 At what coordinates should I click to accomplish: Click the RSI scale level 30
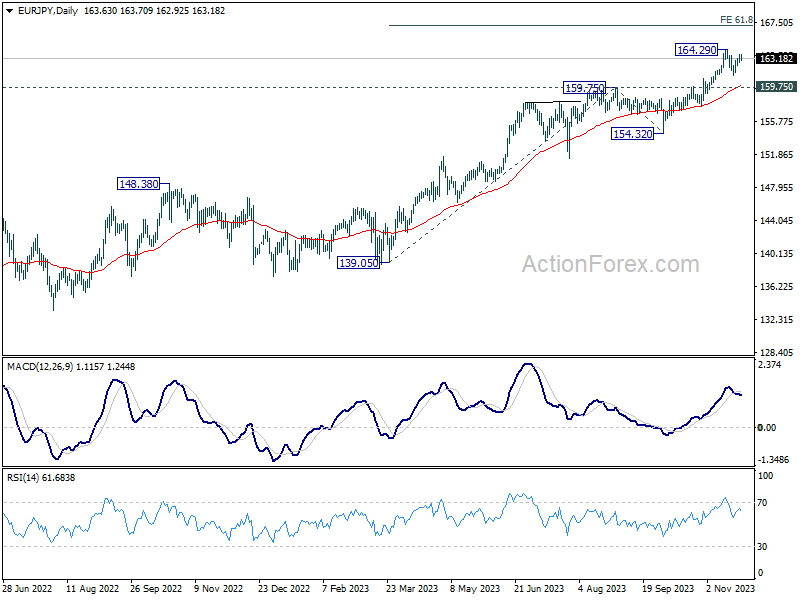click(762, 546)
